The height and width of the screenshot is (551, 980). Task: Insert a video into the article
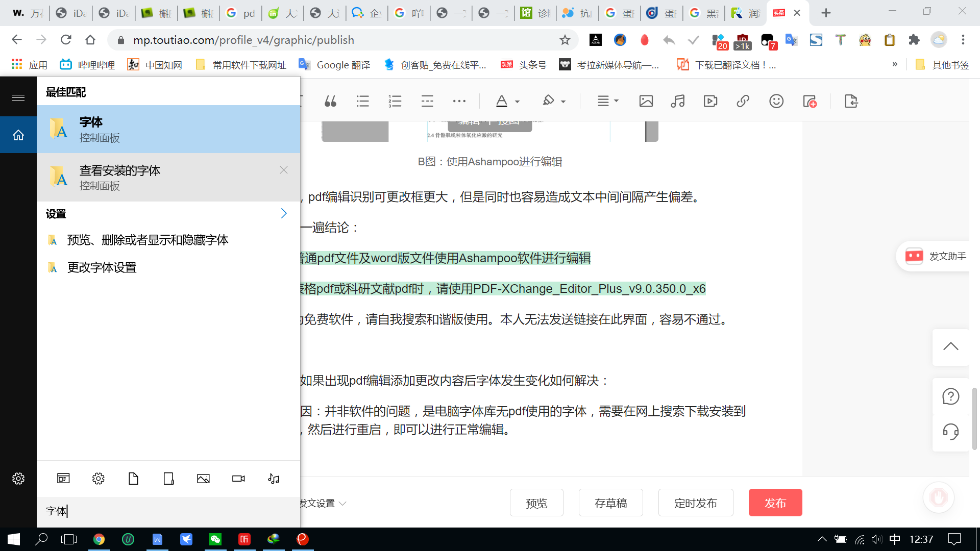point(710,101)
